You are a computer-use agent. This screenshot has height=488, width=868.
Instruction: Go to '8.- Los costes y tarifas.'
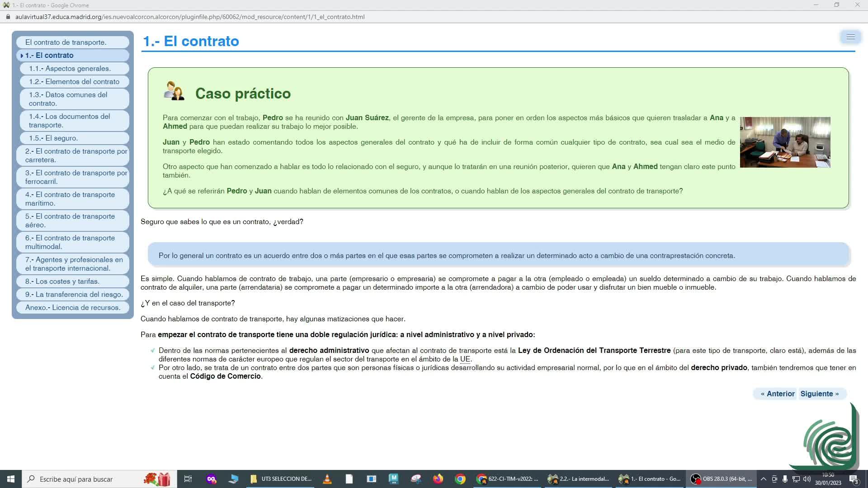tap(62, 282)
